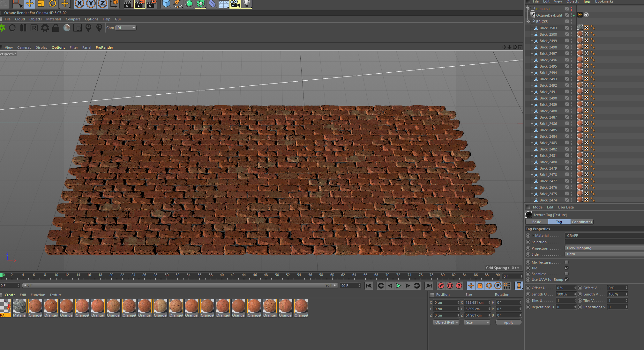Select the grey Material thumbnail in material manager
Viewport: 644px width, 350px height.
[19, 306]
